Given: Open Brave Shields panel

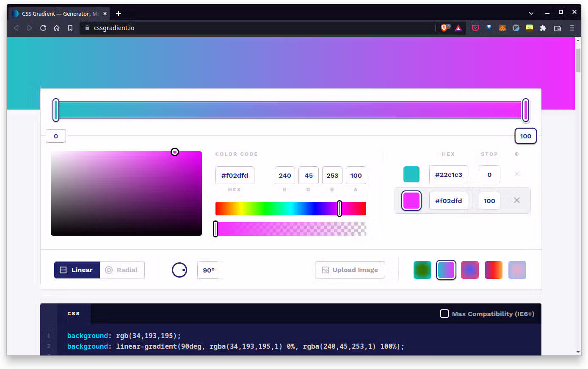Looking at the screenshot, I should 444,28.
